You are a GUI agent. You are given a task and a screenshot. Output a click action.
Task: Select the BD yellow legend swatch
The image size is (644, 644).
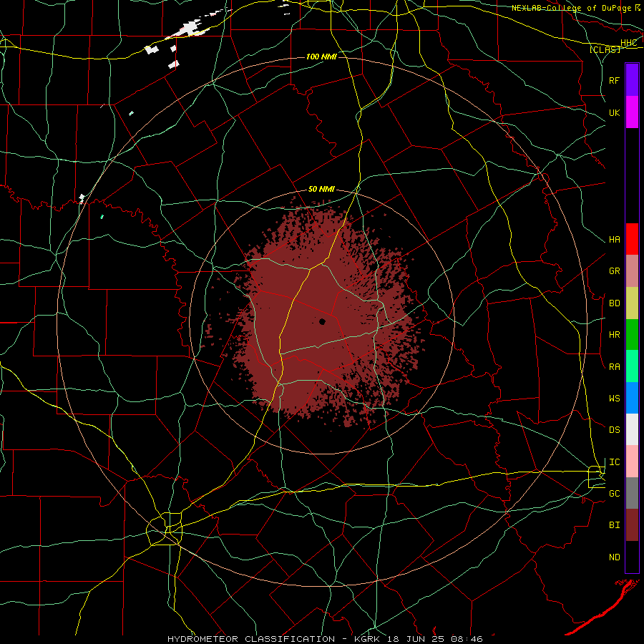point(632,303)
